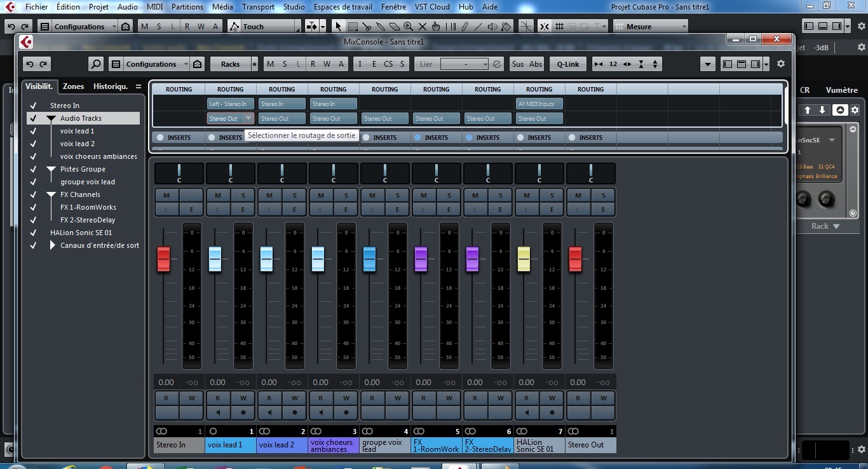Open channel settings E for Stereo Out
868x469 pixels.
pyautogui.click(x=604, y=209)
